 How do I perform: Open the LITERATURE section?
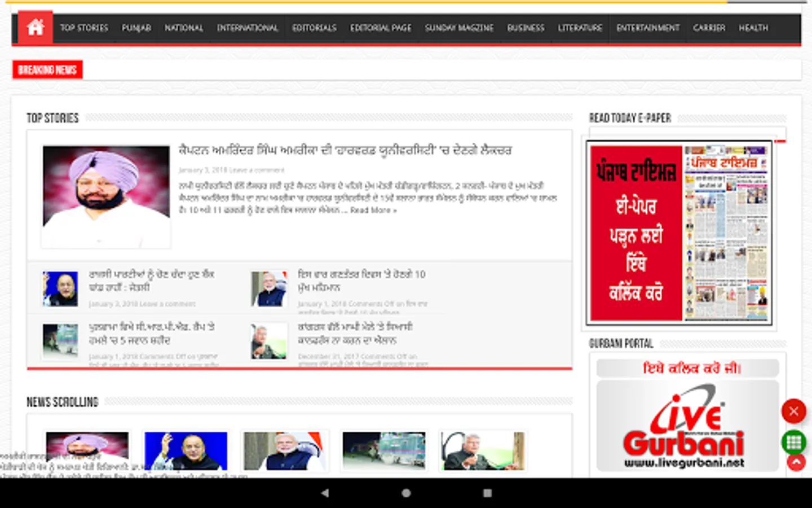click(580, 28)
